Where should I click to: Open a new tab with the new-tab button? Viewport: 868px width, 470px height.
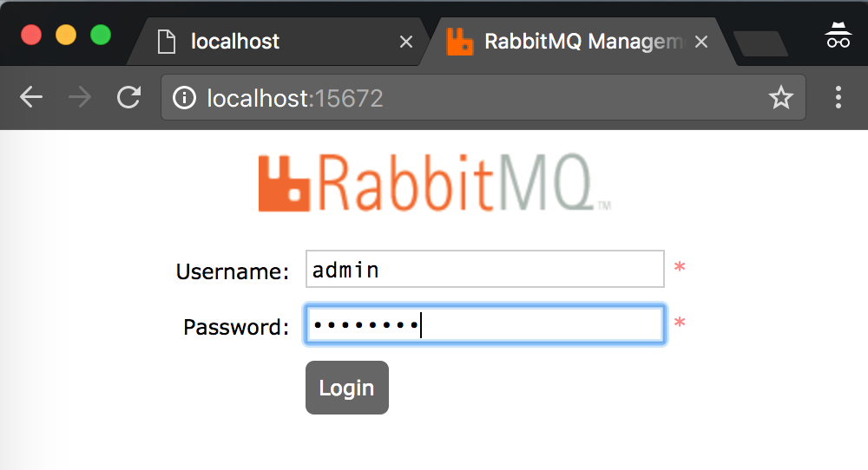tap(760, 43)
